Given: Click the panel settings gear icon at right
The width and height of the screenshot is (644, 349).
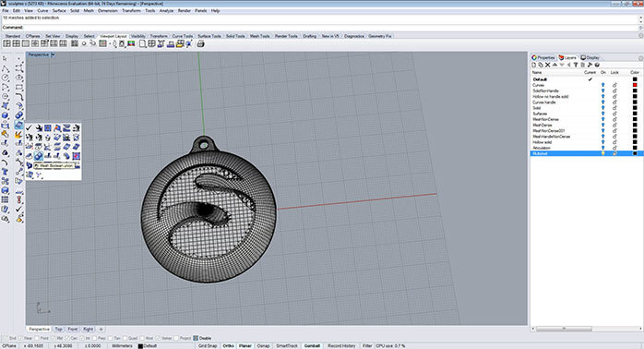Looking at the screenshot, I should 640,58.
